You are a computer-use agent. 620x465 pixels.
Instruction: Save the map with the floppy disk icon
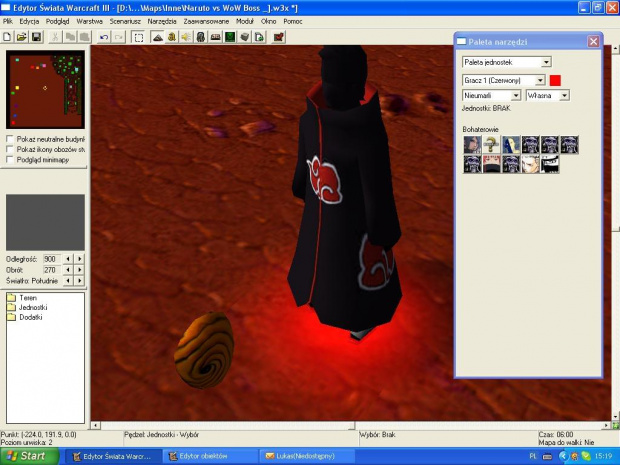(x=36, y=37)
